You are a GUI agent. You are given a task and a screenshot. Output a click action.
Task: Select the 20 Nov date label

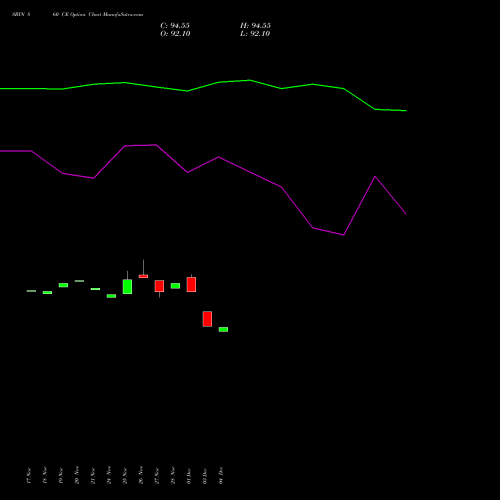[x=77, y=475]
